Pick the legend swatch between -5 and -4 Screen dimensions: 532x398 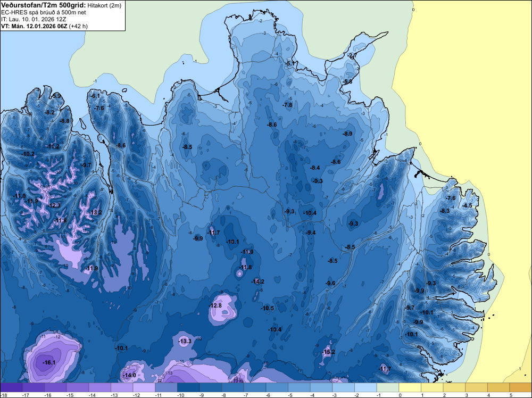point(299,387)
